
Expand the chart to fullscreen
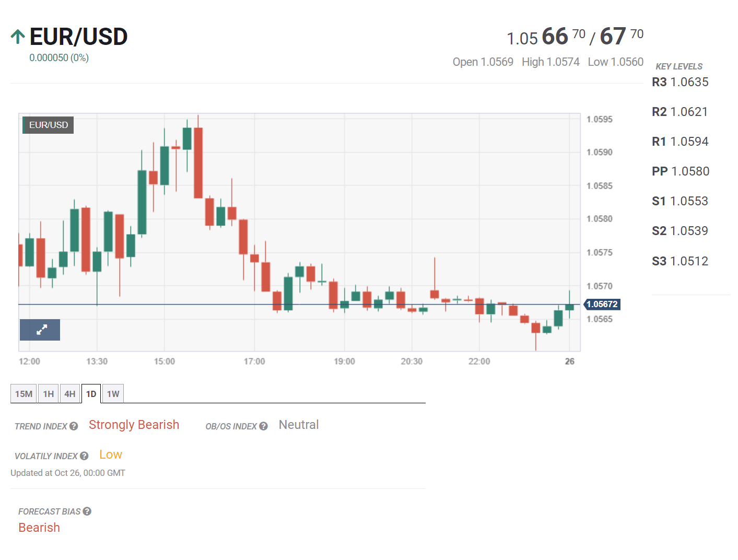coord(40,330)
